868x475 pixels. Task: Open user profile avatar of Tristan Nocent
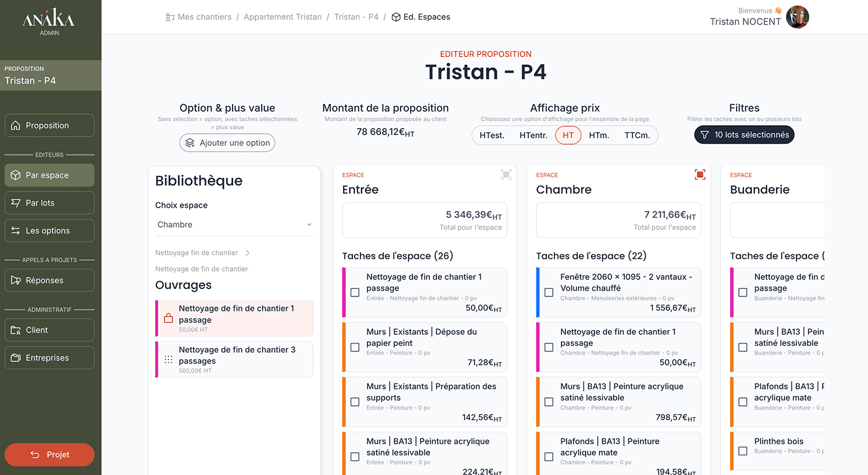pos(797,17)
